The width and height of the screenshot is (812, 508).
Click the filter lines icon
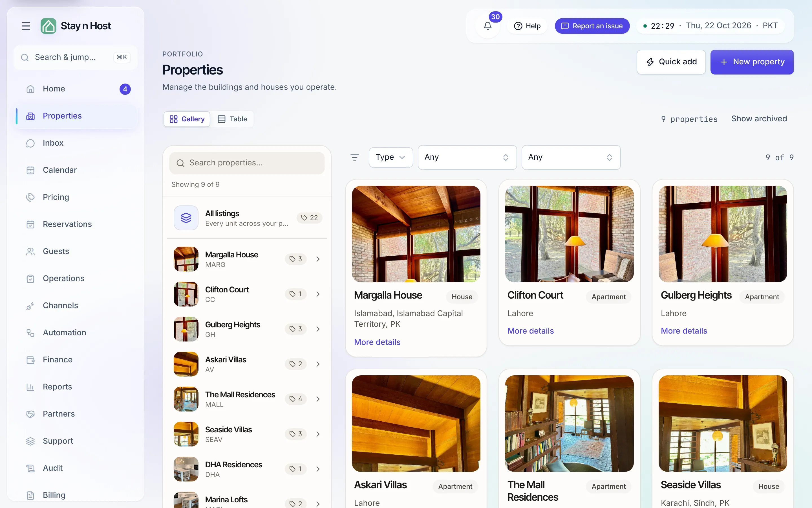point(355,157)
